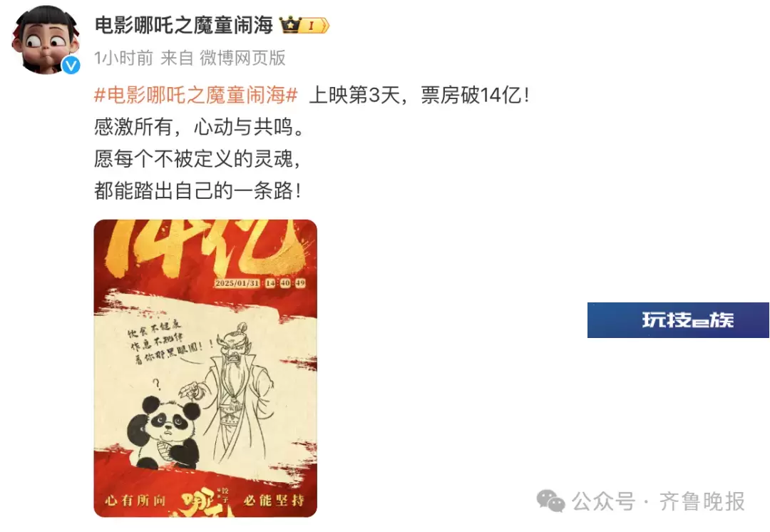Click the 必能坚持 caption on poster
The height and width of the screenshot is (532, 770).
274,501
